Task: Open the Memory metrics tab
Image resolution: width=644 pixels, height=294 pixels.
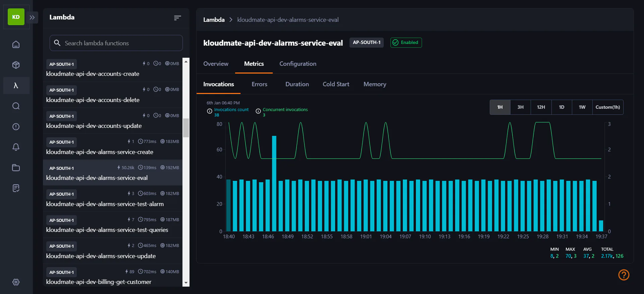Action: (375, 84)
